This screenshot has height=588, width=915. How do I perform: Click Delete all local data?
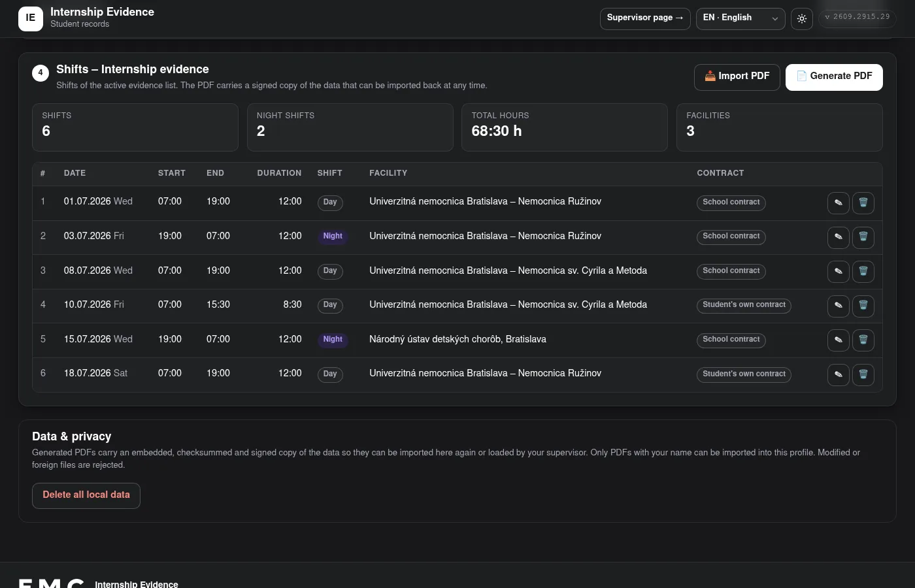click(x=86, y=495)
